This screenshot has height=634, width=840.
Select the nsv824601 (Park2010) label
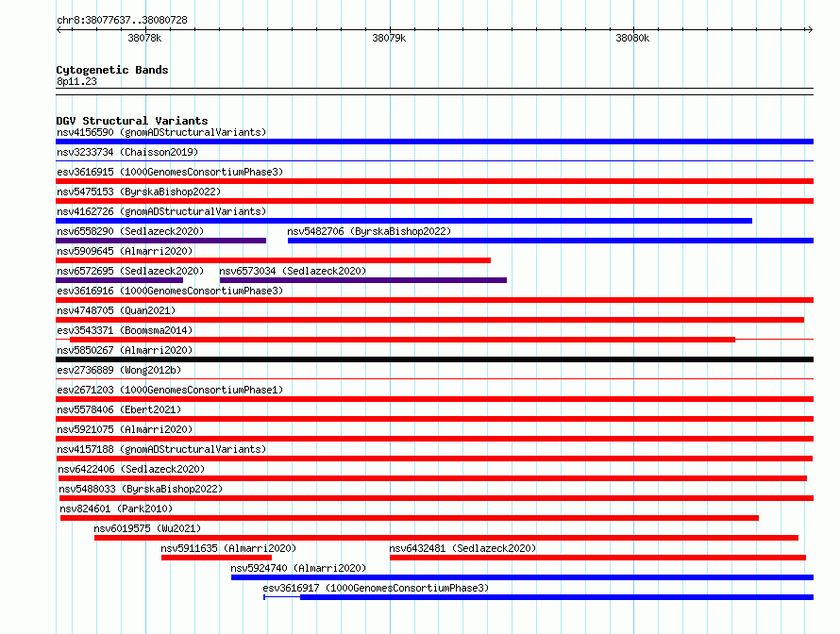tap(116, 509)
